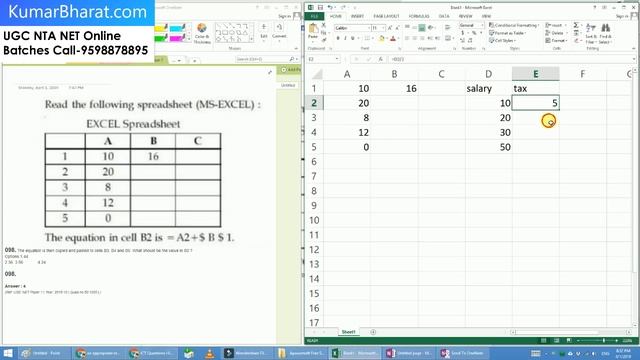Screen dimensions: 640x360
Task: Click cell E2 containing 5
Action: pyautogui.click(x=536, y=103)
